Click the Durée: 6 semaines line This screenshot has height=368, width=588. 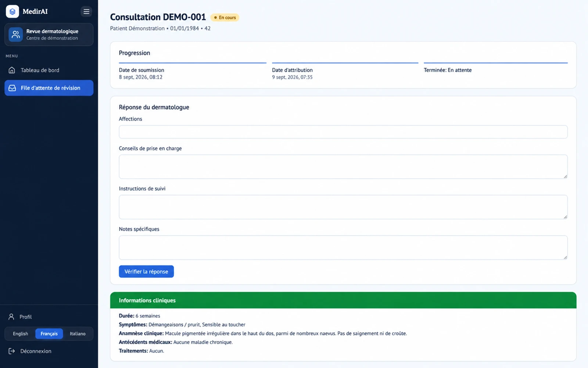pos(140,316)
